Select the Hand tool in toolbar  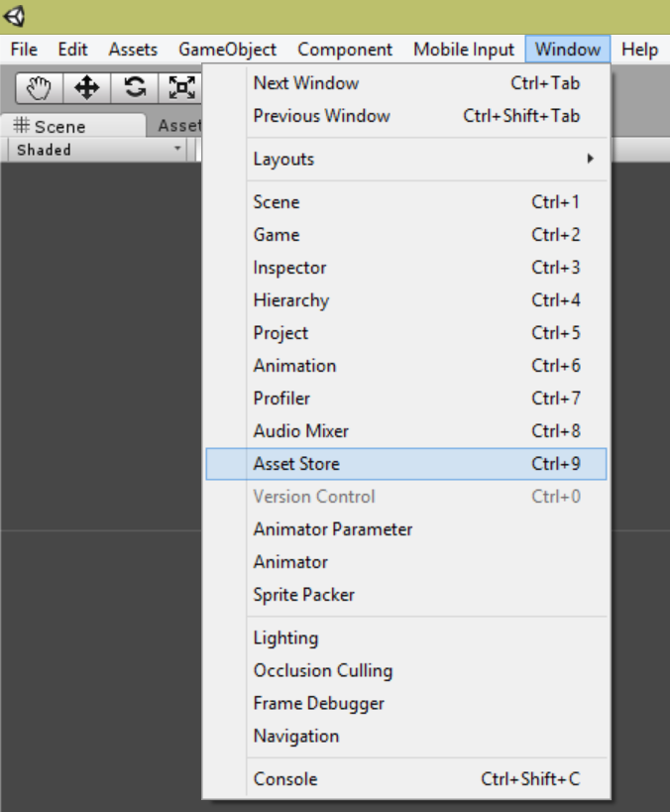point(40,87)
